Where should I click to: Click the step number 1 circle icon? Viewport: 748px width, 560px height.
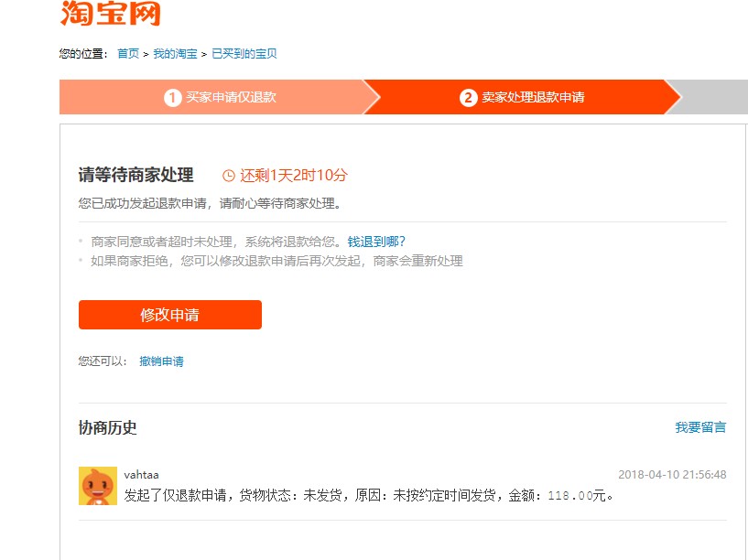173,98
